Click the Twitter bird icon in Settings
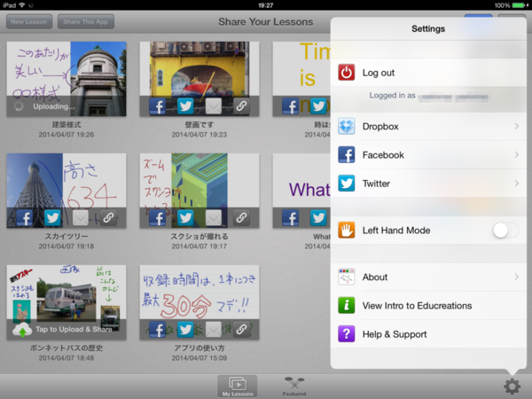532x399 pixels. click(346, 184)
